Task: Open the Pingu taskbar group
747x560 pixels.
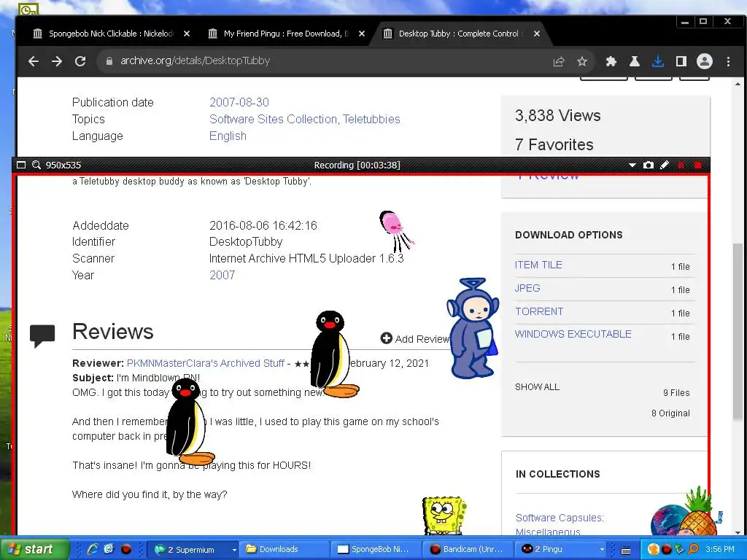Action: (561, 550)
